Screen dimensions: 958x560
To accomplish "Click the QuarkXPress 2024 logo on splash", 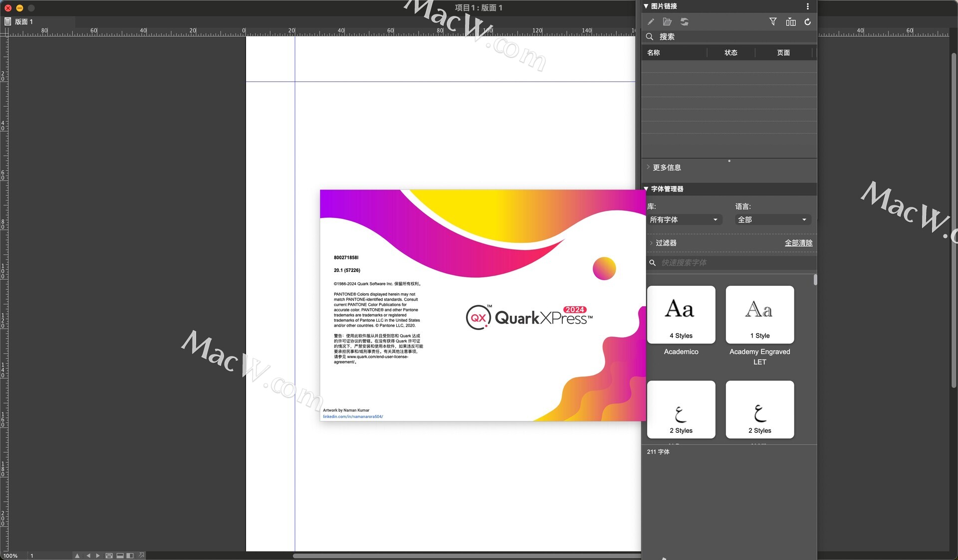I will [x=529, y=317].
